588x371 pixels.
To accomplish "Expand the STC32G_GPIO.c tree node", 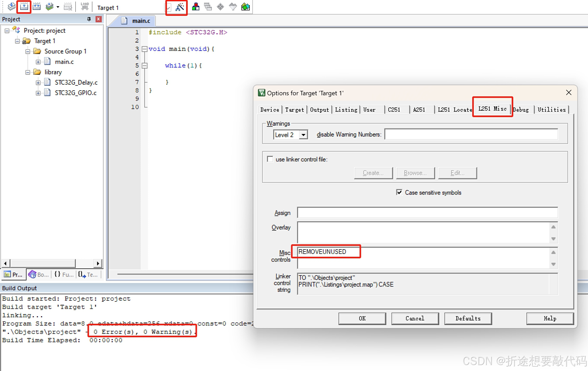I will pyautogui.click(x=38, y=93).
